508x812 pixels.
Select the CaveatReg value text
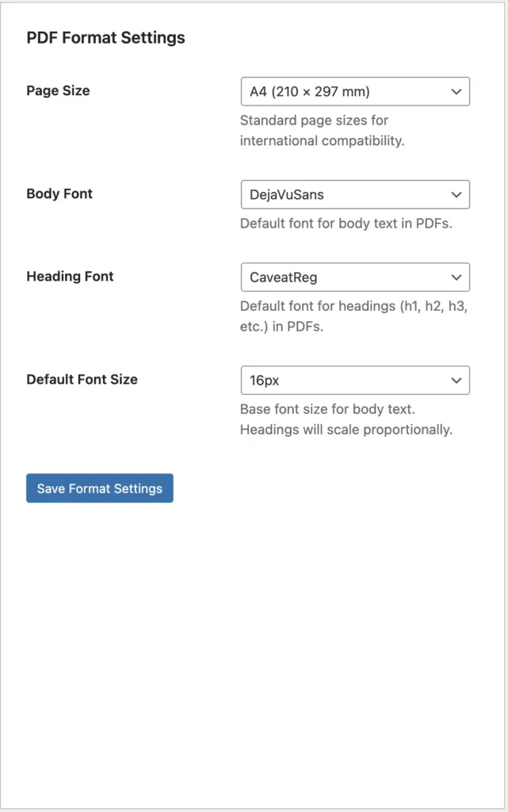point(284,278)
